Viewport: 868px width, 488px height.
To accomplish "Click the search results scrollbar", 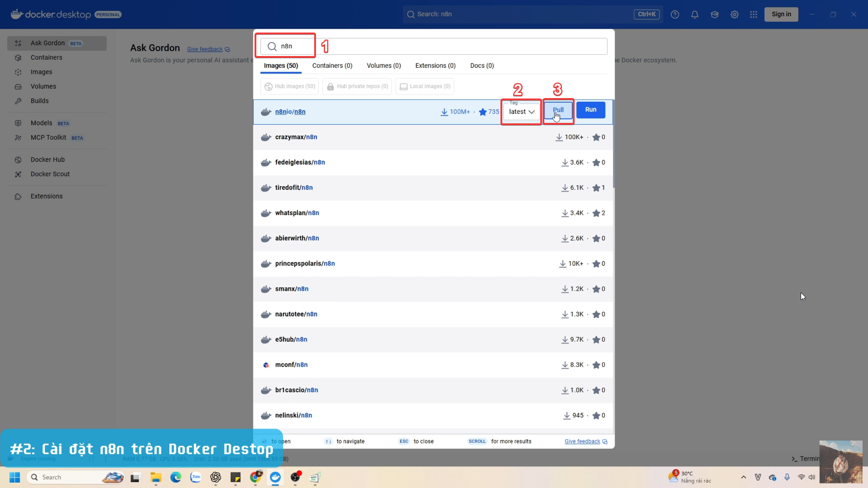I will (x=613, y=144).
